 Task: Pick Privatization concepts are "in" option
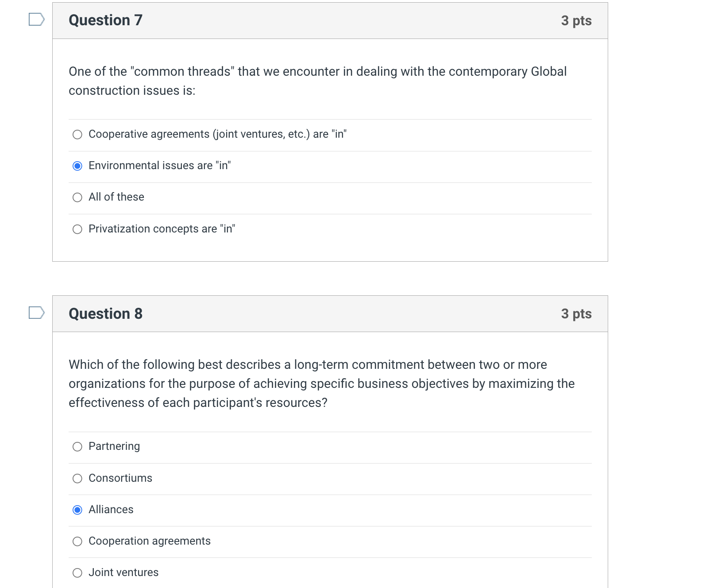(x=77, y=229)
